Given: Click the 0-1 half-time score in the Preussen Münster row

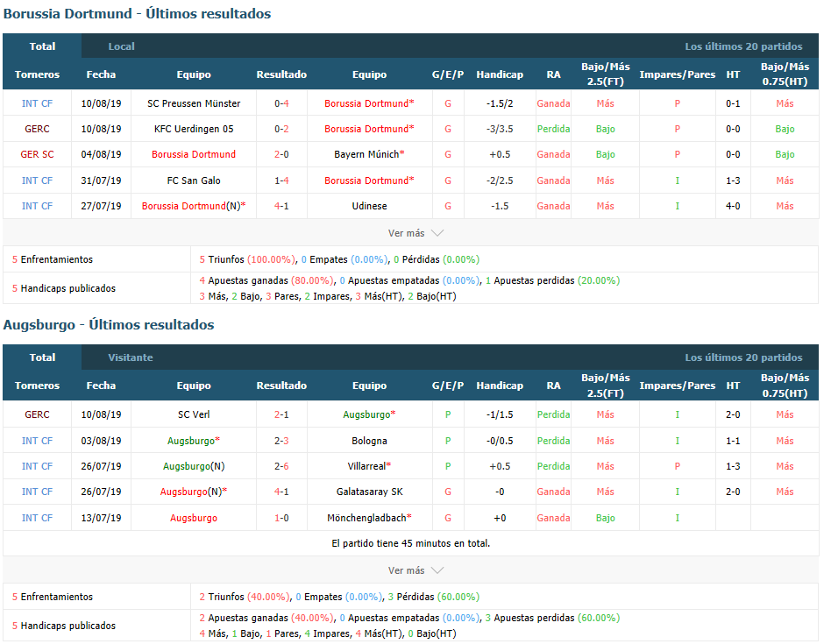Looking at the screenshot, I should 733,103.
